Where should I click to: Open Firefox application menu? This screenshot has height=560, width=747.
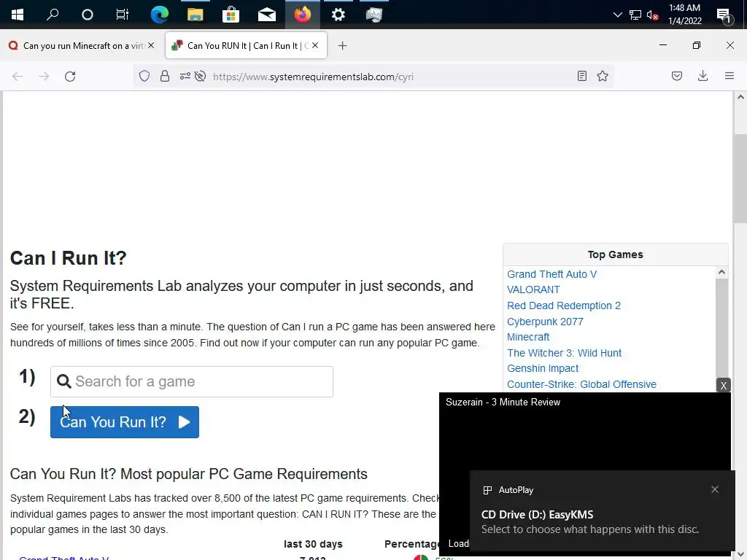729,76
